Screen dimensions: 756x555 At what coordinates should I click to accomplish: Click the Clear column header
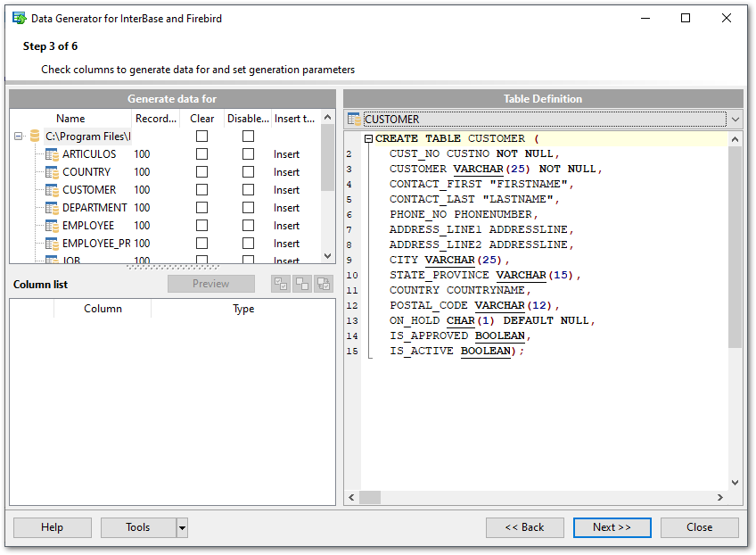[x=202, y=119]
